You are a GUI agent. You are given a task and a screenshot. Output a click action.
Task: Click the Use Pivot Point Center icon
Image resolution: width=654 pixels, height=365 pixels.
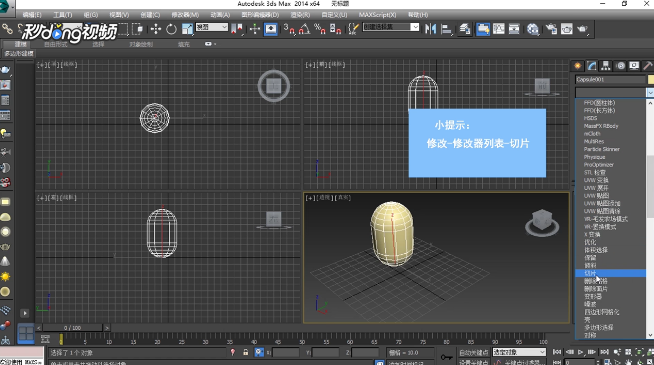coord(236,29)
